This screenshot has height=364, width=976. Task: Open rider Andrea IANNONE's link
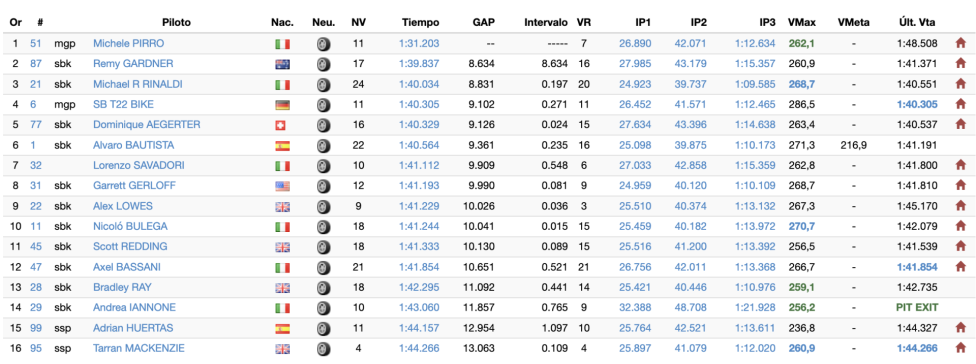click(x=134, y=307)
